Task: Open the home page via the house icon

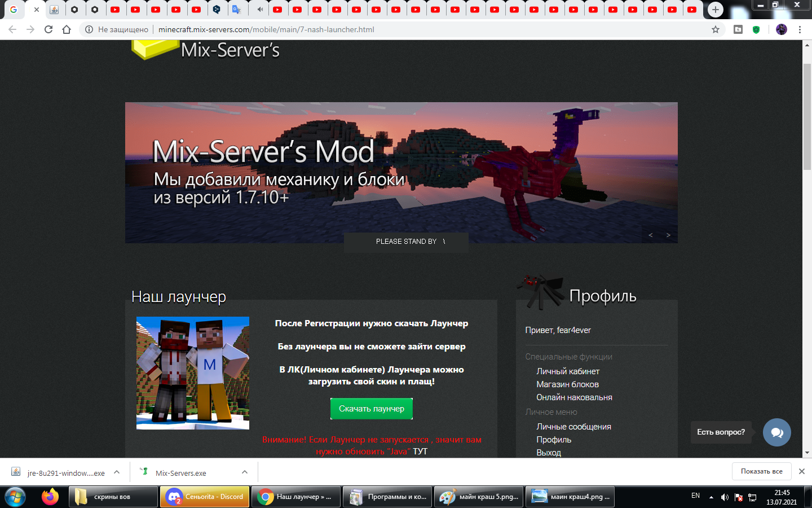Action: (67, 29)
